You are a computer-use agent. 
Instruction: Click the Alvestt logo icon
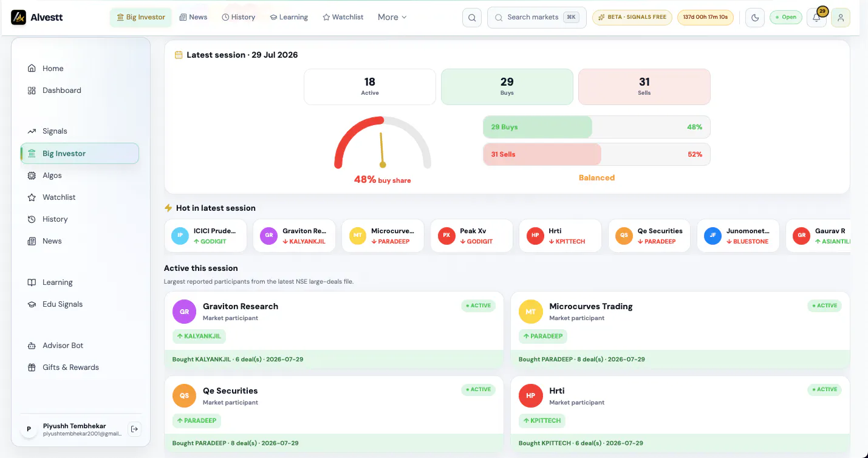pos(18,17)
